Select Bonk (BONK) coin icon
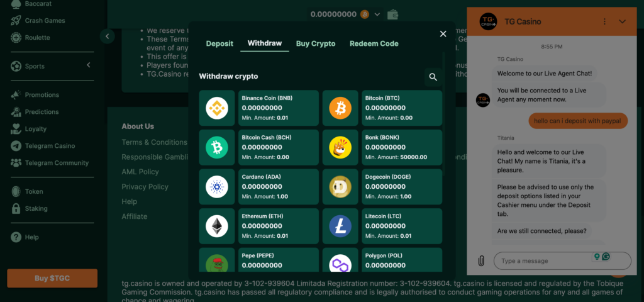Screen dimensions: 644x302 point(340,147)
